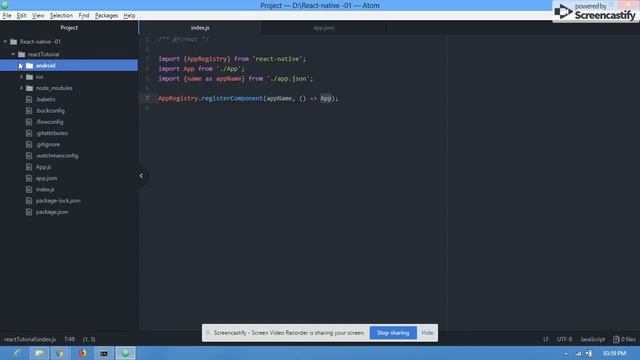Hide the tree view with the collapse arrow
Viewport: 640px width, 360px height.
[141, 176]
